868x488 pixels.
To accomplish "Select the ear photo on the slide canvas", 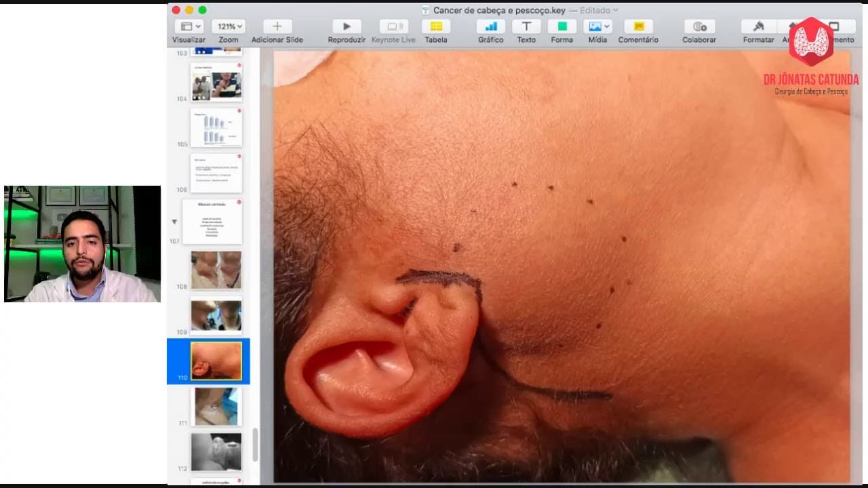I will coord(561,266).
